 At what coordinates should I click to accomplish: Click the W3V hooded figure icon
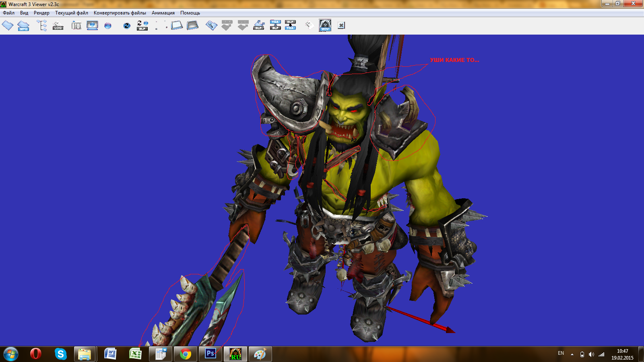tap(325, 25)
